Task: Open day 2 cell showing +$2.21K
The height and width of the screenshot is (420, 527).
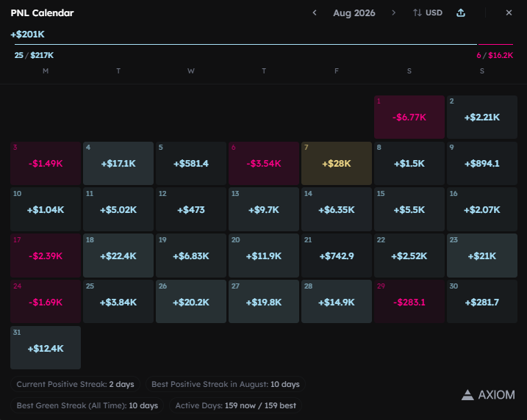Action: coord(482,117)
